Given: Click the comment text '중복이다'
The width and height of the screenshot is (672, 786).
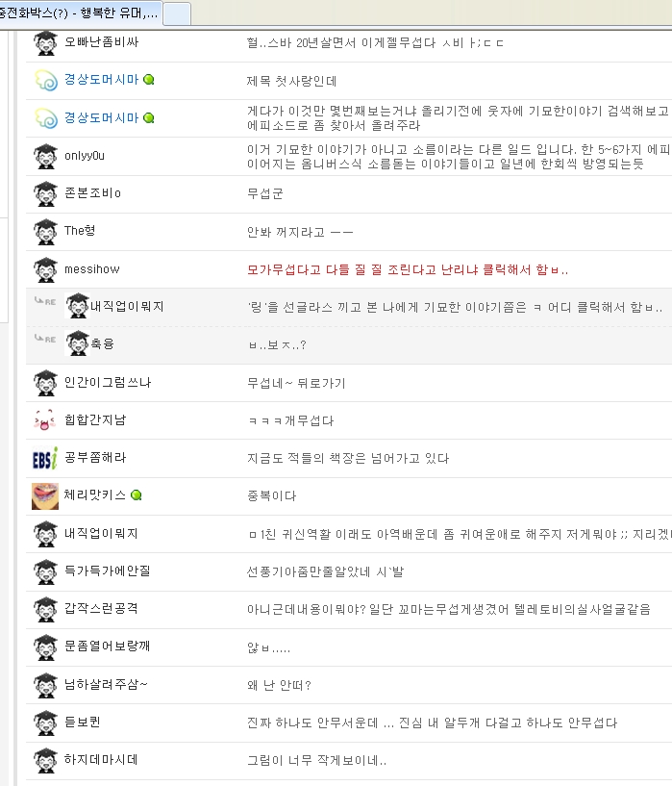Looking at the screenshot, I should 271,496.
